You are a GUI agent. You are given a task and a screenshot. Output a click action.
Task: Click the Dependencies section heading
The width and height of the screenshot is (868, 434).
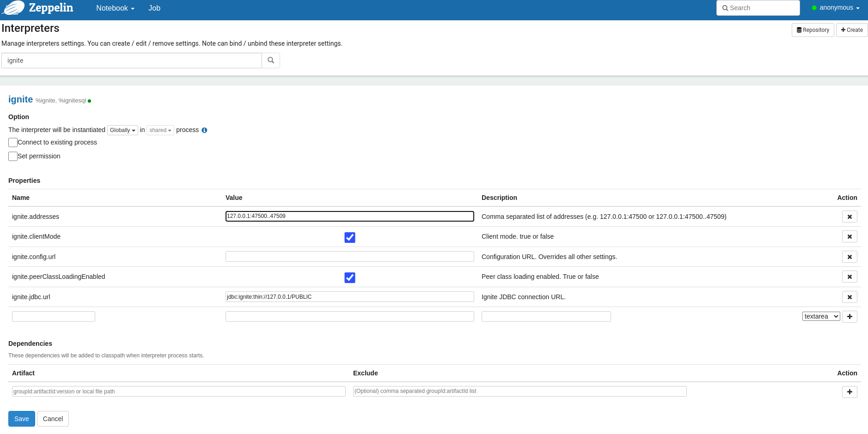click(x=30, y=344)
